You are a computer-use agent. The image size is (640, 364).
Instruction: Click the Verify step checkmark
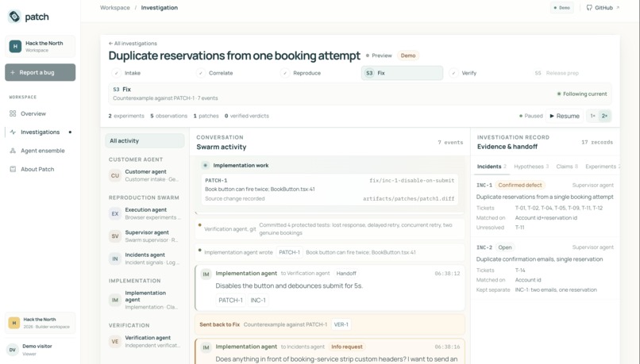pos(453,73)
